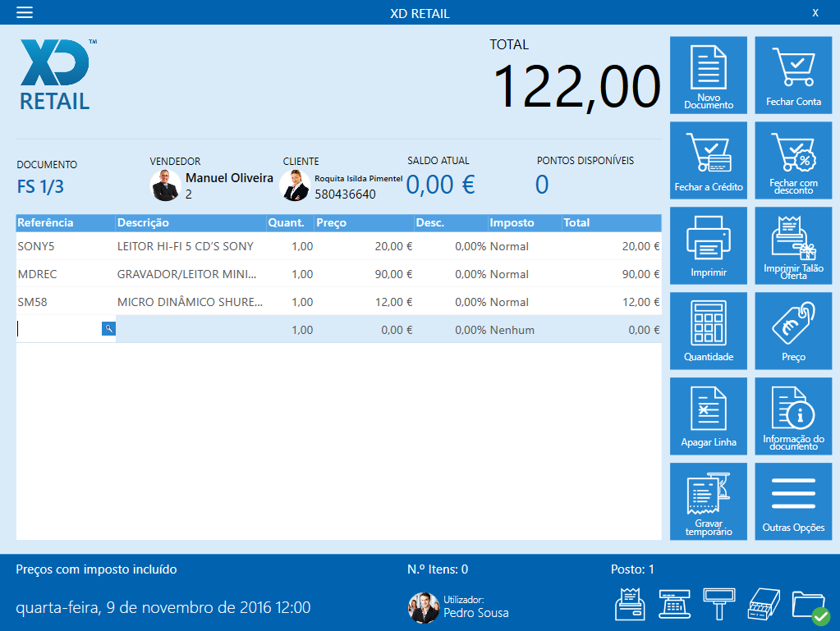The image size is (840, 631).
Task: Click the receipt printer status icon
Action: click(631, 606)
